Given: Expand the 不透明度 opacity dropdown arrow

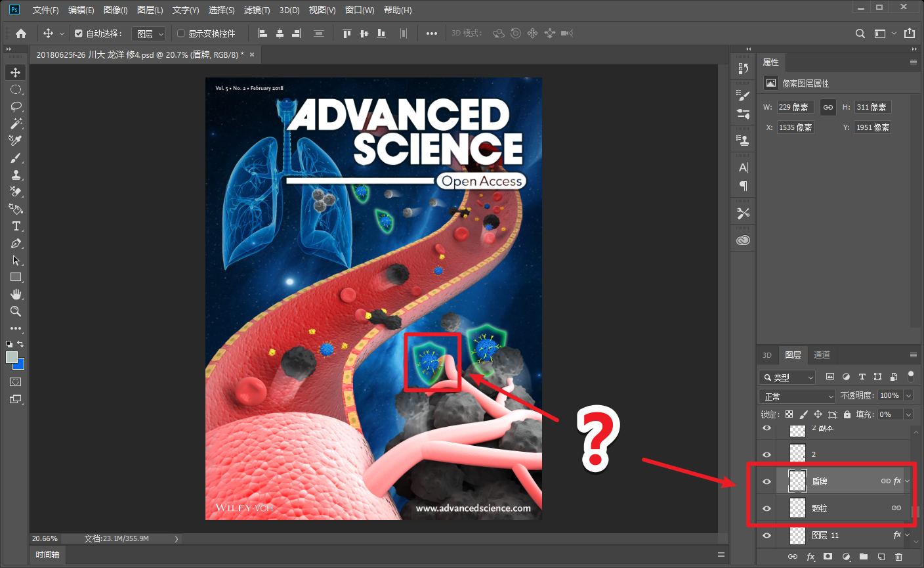Looking at the screenshot, I should coord(908,395).
